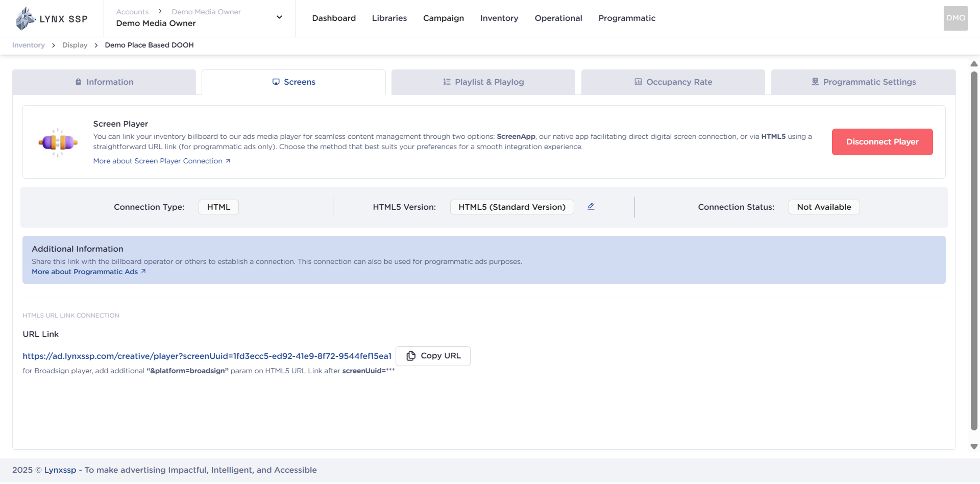The width and height of the screenshot is (980, 484).
Task: Click the scrollbar up arrow
Action: [974, 64]
